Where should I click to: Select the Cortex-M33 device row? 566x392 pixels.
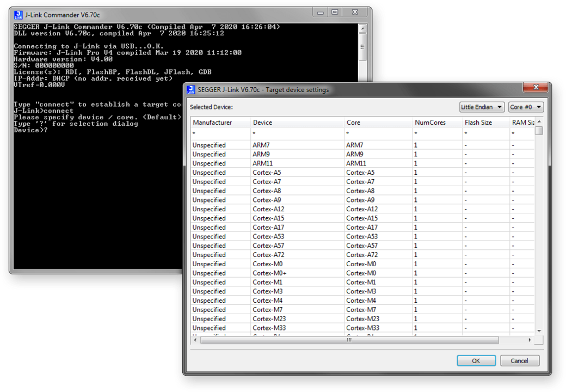click(x=362, y=328)
